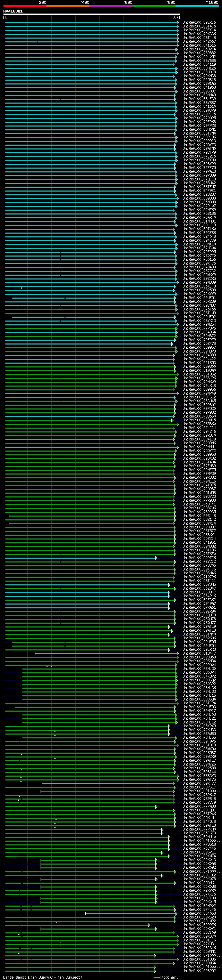This screenshot has height=980, width=222.
Task: Open hit UniRef100_C9WSP9
Action: click(199, 110)
